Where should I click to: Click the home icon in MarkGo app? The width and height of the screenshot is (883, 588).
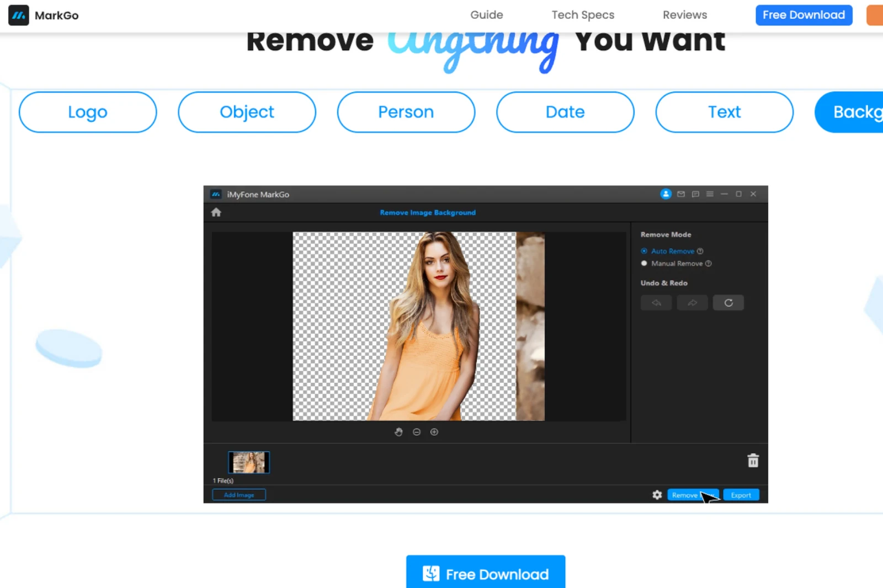tap(216, 212)
